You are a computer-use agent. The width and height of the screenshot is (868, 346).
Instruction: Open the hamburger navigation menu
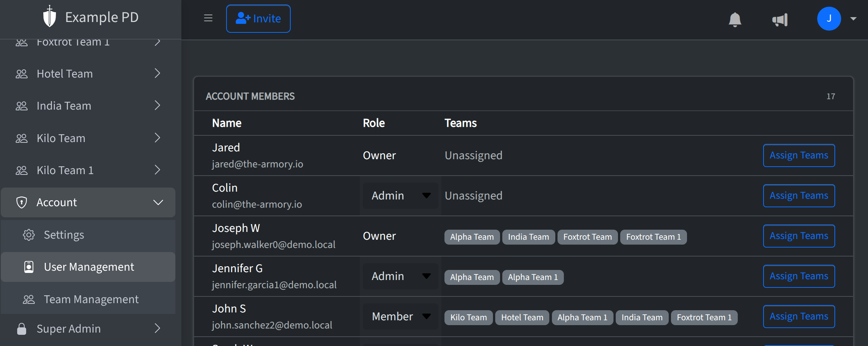point(208,18)
